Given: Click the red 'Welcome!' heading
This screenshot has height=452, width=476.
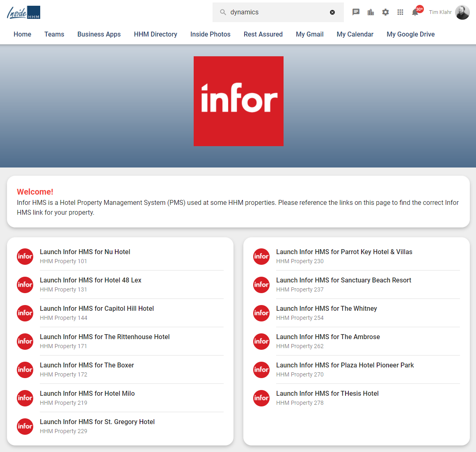Looking at the screenshot, I should pos(35,192).
